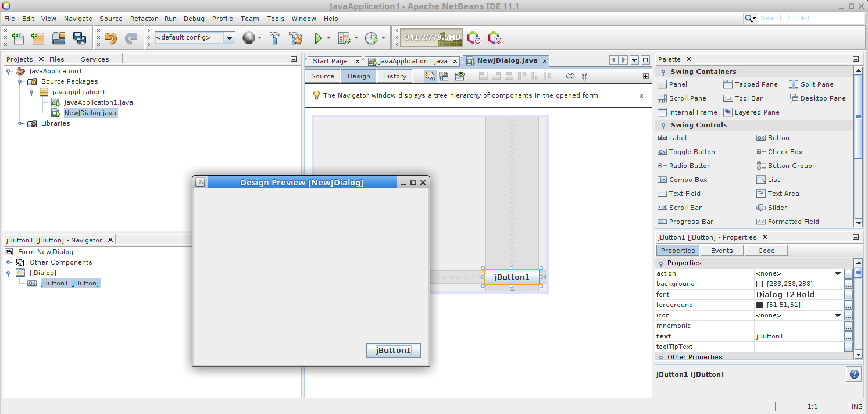Click the profiler attach icon with target

point(495,38)
